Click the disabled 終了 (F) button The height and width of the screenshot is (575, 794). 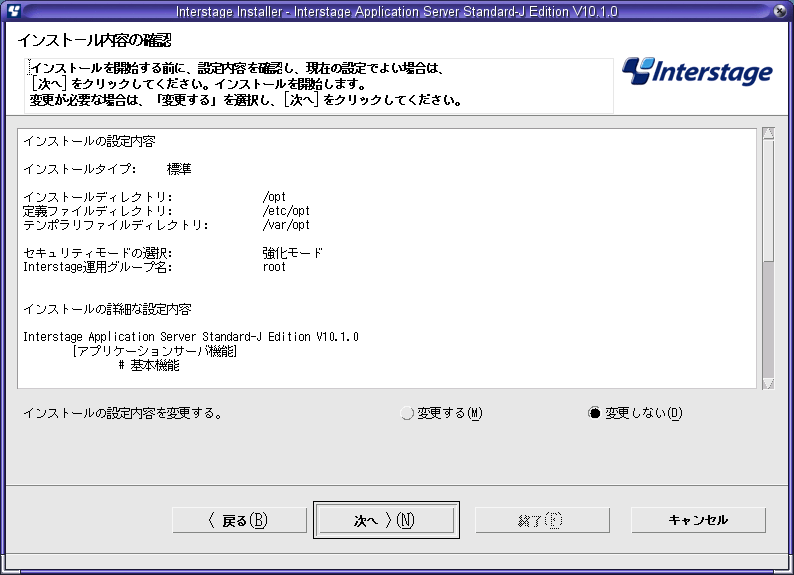click(x=542, y=520)
